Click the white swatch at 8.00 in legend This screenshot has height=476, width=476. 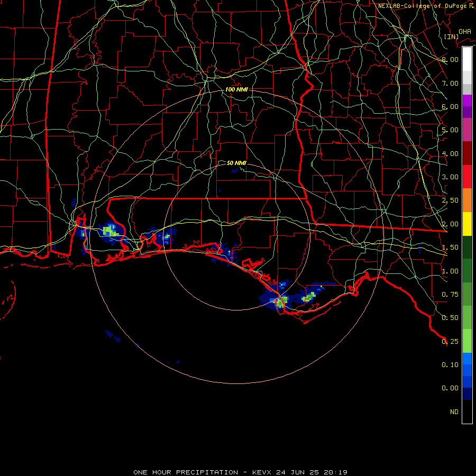click(x=467, y=59)
